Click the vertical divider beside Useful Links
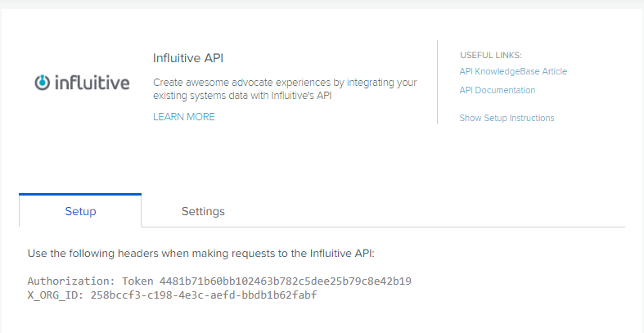 tap(438, 82)
